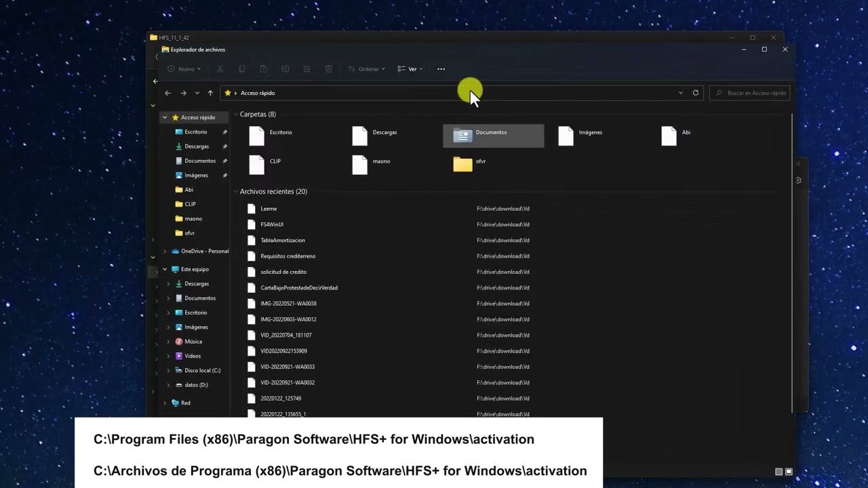Collapse the Archivos recientes (20) group

tap(235, 192)
